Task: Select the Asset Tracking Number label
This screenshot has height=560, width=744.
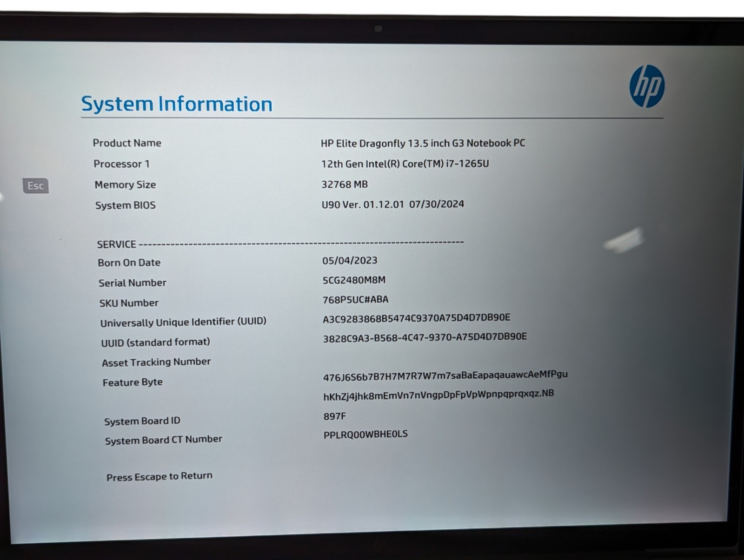Action: pyautogui.click(x=156, y=362)
